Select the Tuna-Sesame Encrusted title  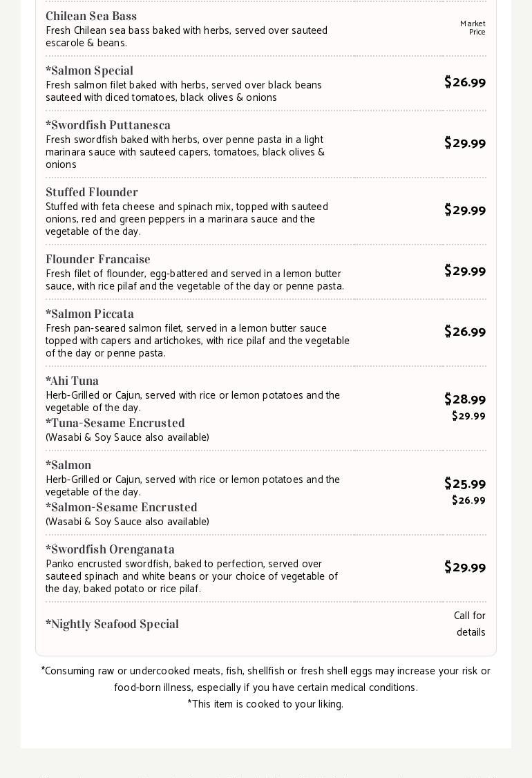click(x=115, y=423)
